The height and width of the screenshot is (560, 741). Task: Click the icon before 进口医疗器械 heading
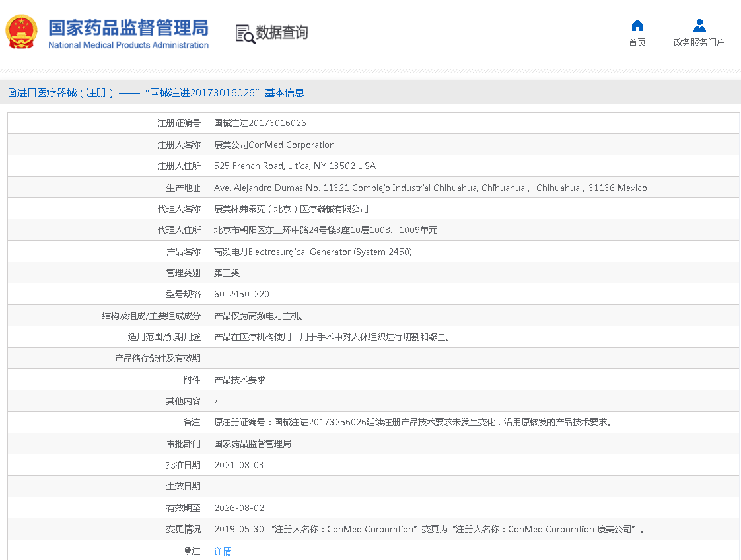[12, 92]
